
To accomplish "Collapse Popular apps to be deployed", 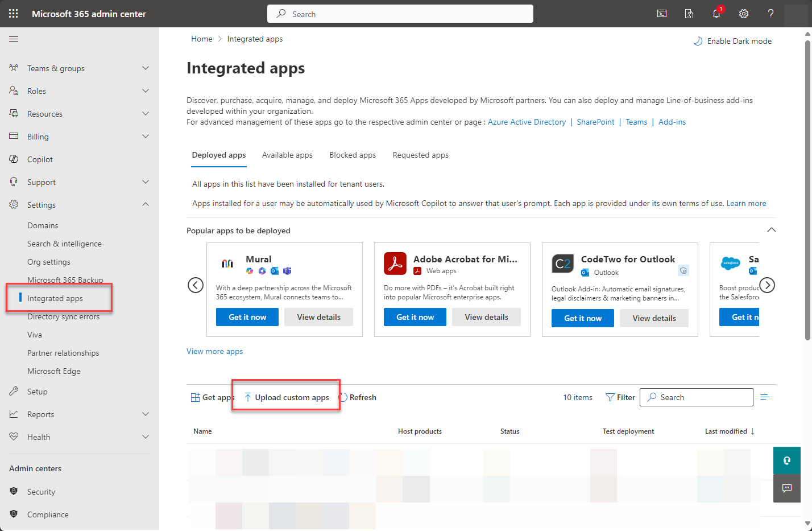I will tap(772, 230).
